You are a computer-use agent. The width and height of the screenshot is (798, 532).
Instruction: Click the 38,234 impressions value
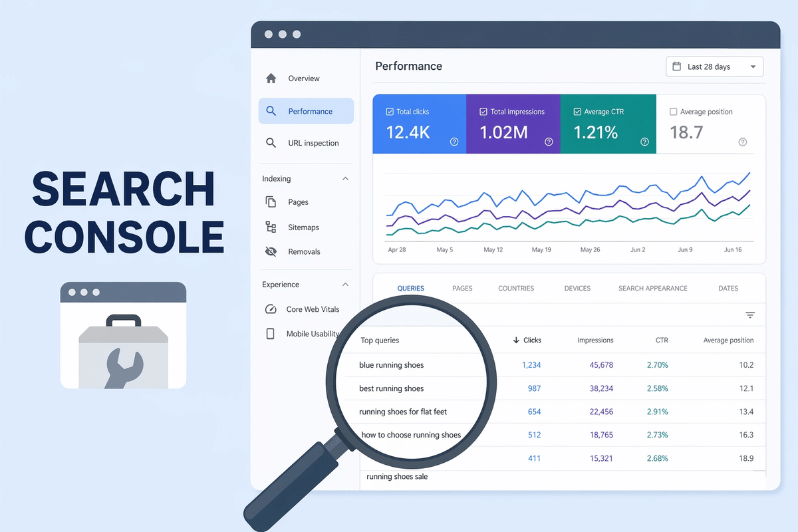[x=601, y=388]
